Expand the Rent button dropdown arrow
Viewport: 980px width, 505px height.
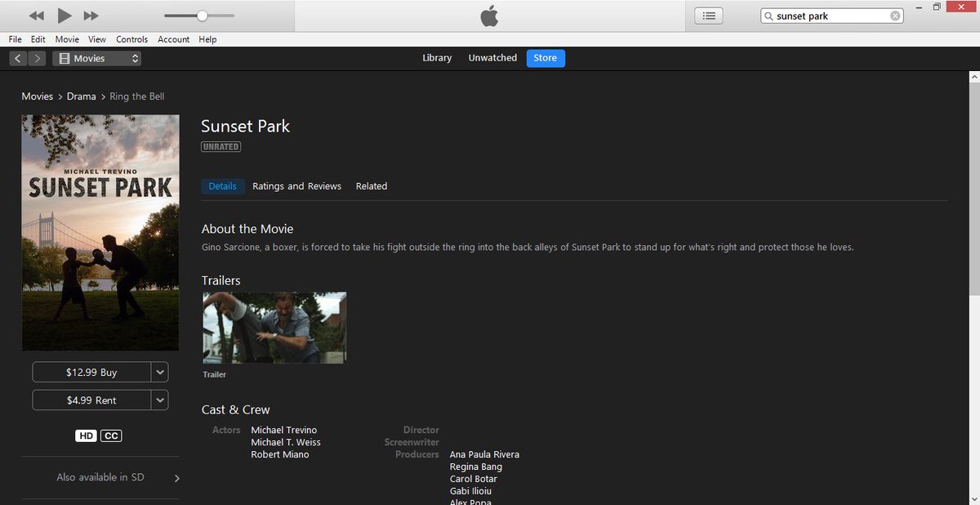tap(160, 400)
